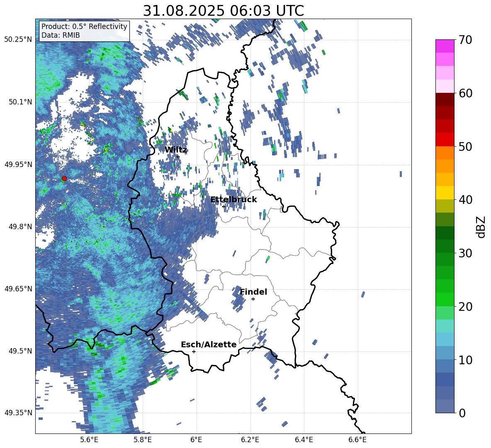Click the 'Wiltz' city label

pos(176,150)
